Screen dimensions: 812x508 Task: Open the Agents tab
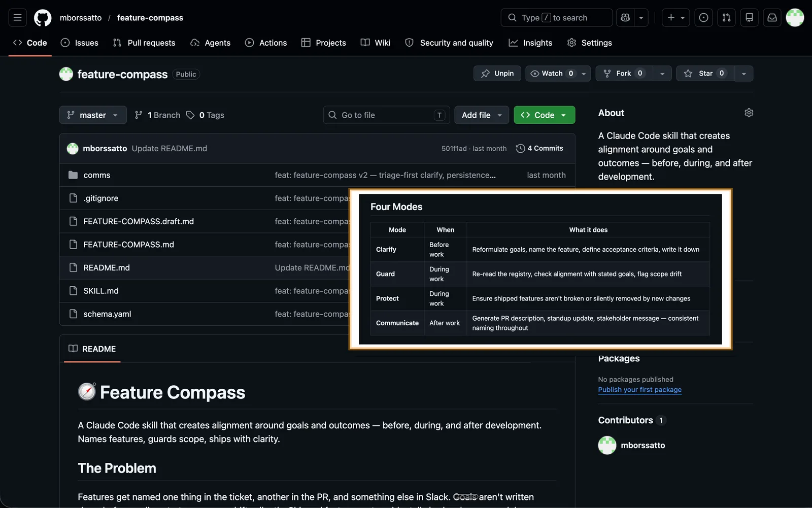211,43
